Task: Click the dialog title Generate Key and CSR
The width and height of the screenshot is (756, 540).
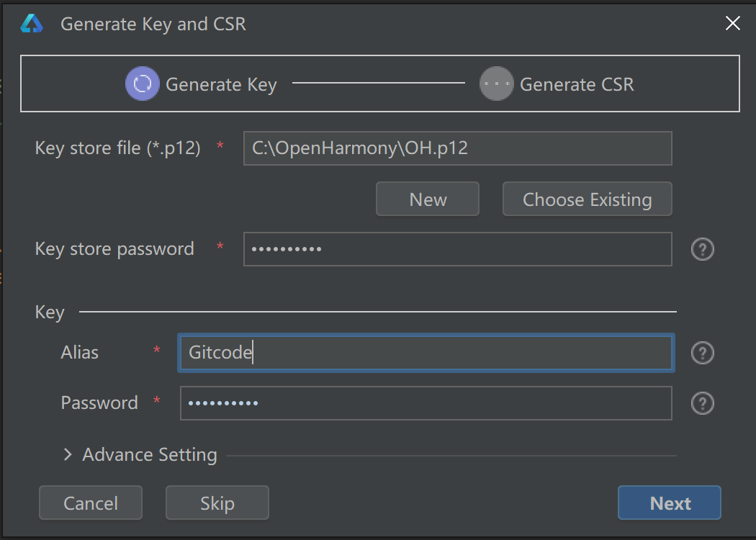Action: pyautogui.click(x=153, y=24)
